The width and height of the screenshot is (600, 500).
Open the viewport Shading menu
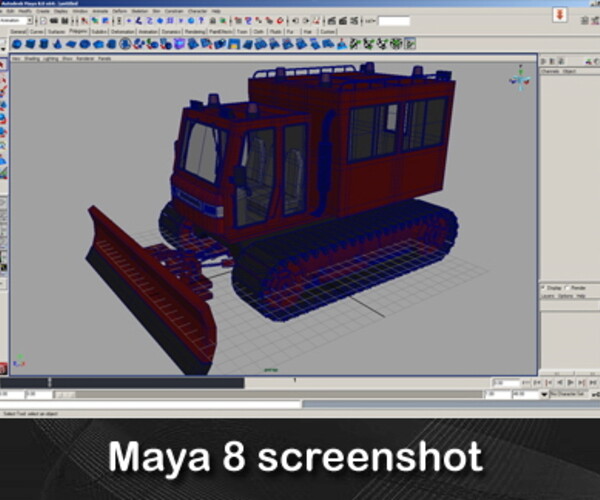32,59
